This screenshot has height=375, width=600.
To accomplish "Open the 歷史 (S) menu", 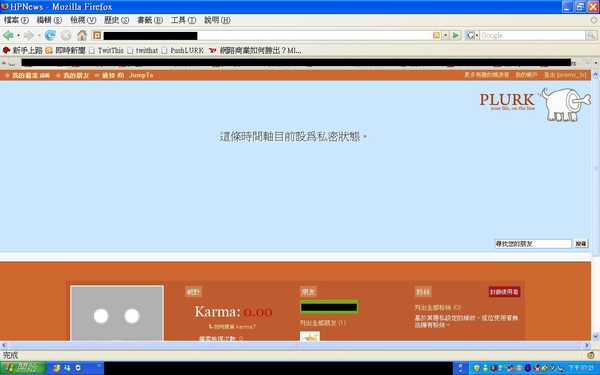I will (x=116, y=20).
